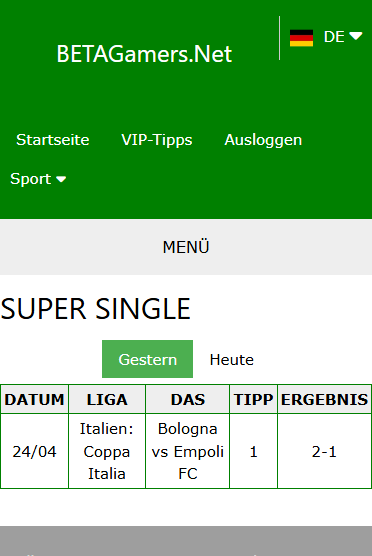Select the Gestern tab

pos(148,359)
